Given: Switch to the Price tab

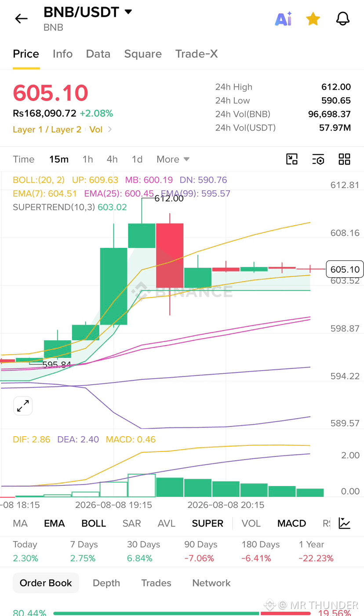Looking at the screenshot, I should pos(26,54).
